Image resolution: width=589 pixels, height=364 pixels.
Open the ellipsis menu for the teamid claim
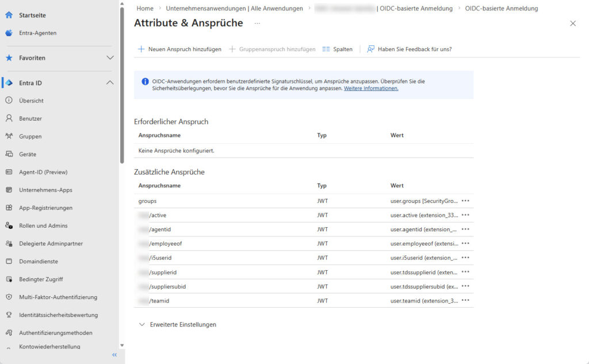pos(465,301)
